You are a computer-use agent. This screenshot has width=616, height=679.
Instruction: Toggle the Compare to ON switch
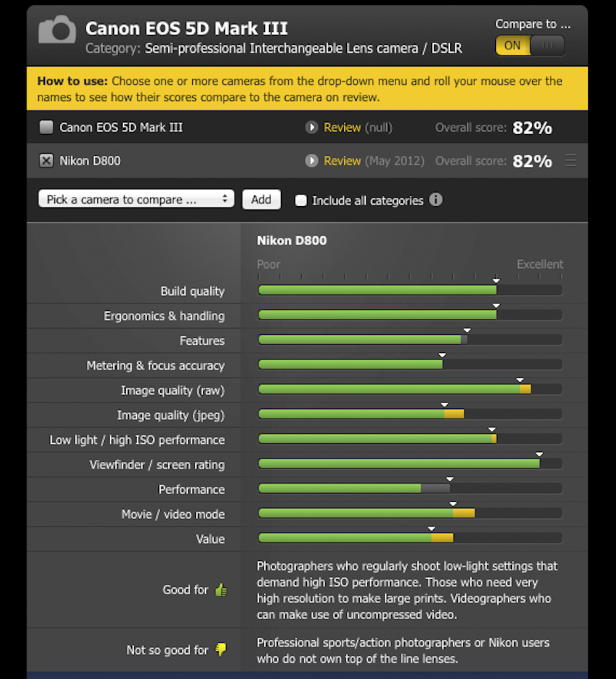tap(530, 46)
